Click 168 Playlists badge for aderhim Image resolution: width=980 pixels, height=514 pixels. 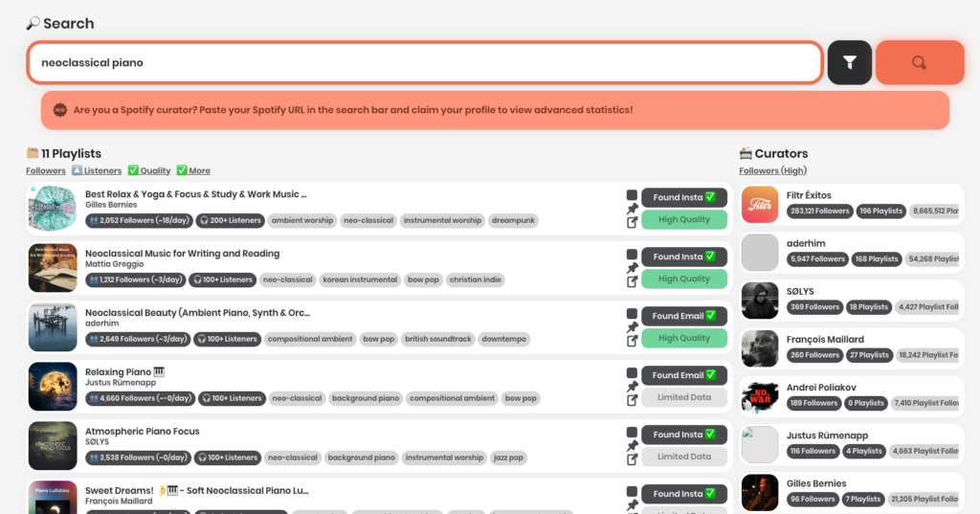coord(877,259)
